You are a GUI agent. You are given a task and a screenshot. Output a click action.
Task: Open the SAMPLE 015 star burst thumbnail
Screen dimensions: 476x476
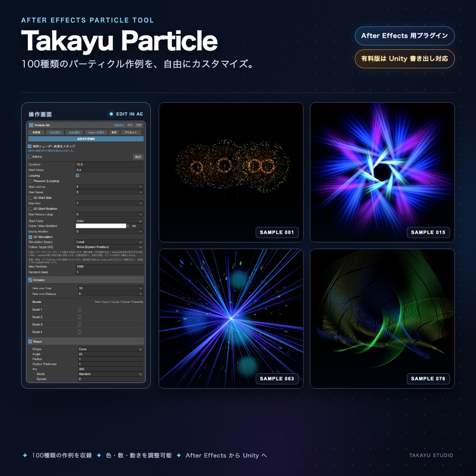coord(382,172)
